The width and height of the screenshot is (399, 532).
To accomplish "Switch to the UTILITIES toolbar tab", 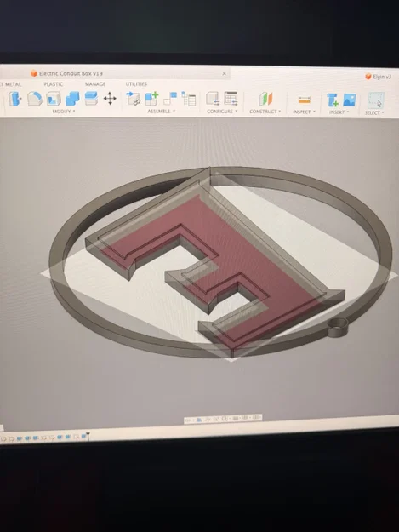I will [136, 84].
